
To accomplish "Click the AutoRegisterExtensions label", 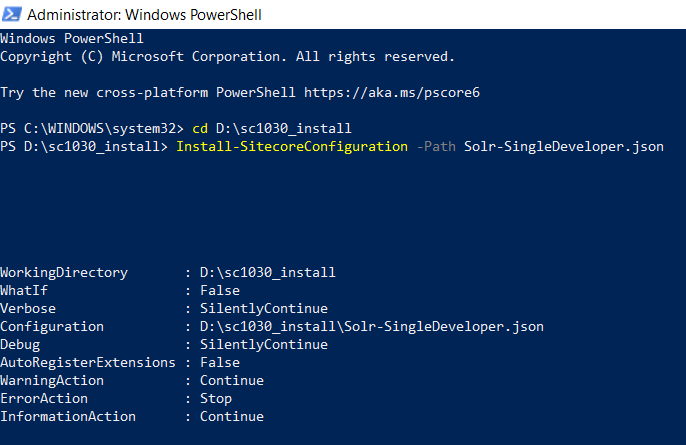I will click(84, 363).
